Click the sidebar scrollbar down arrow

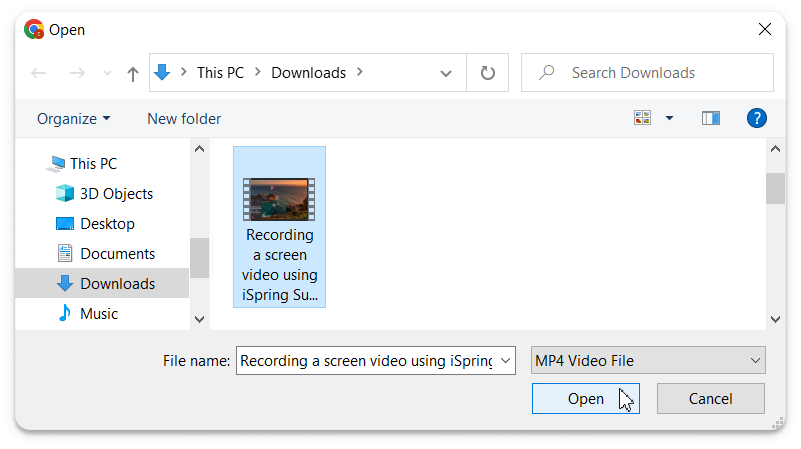[x=199, y=318]
